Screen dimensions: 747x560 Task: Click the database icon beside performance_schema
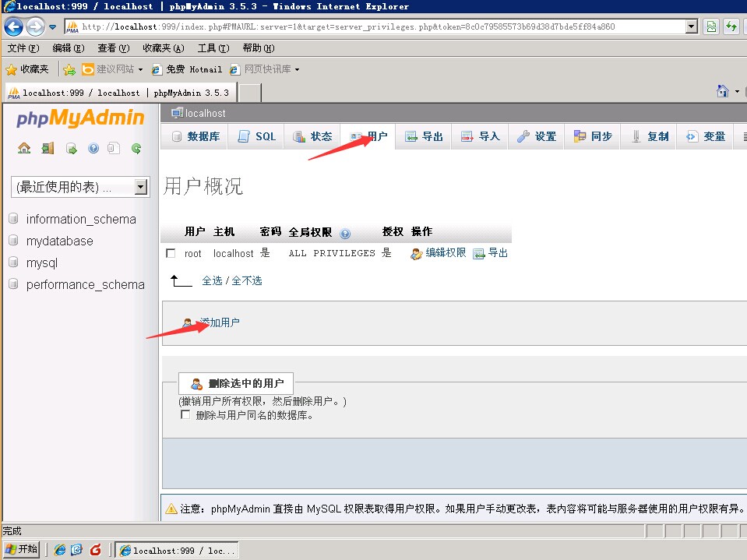(14, 284)
